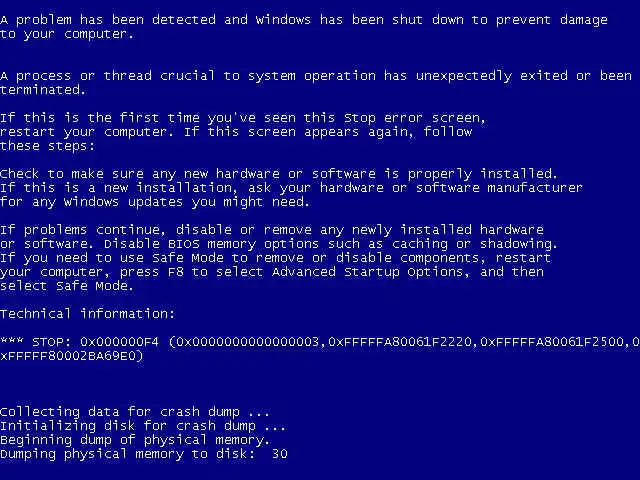This screenshot has width=640, height=480.
Task: Click the memory dump progress number 30
Action: pos(280,453)
